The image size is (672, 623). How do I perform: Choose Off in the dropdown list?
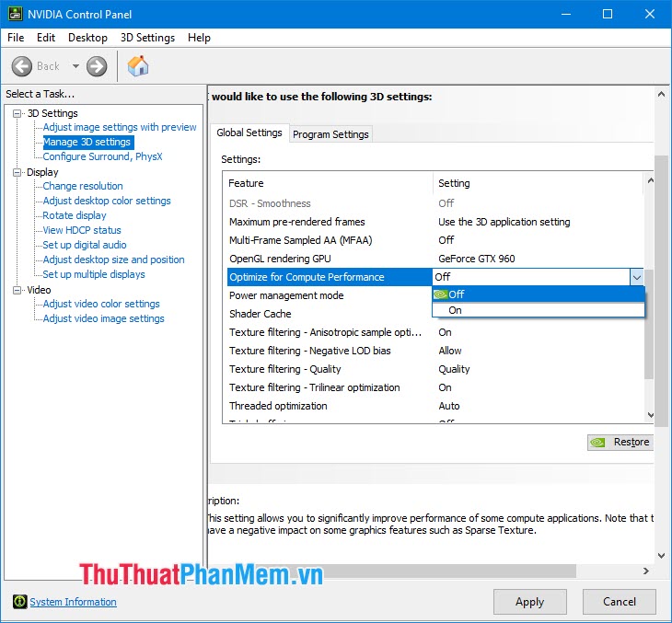click(539, 294)
